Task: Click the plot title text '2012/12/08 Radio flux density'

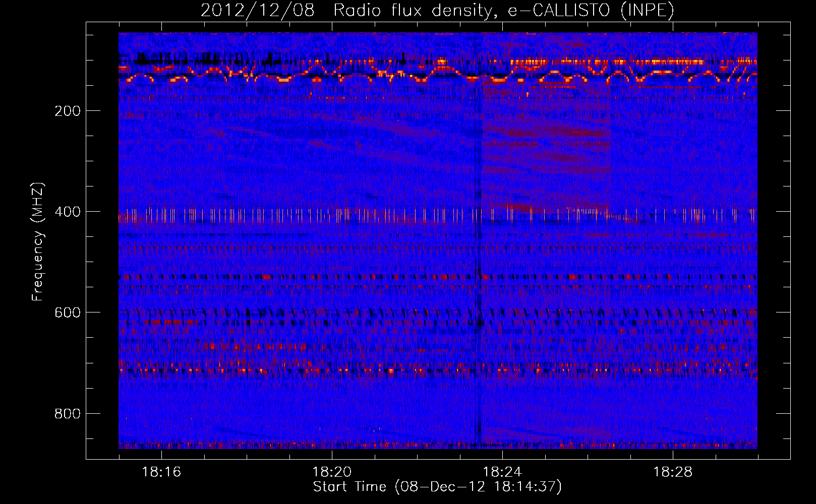Action: (x=346, y=10)
